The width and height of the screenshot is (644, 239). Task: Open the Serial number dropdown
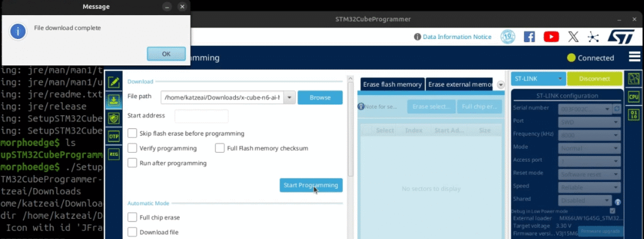coord(584,109)
